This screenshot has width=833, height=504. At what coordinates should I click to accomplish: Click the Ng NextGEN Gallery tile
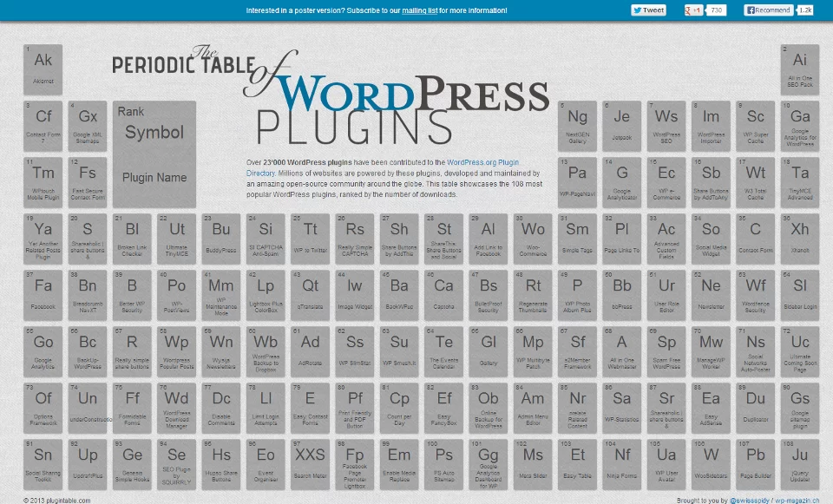578,126
